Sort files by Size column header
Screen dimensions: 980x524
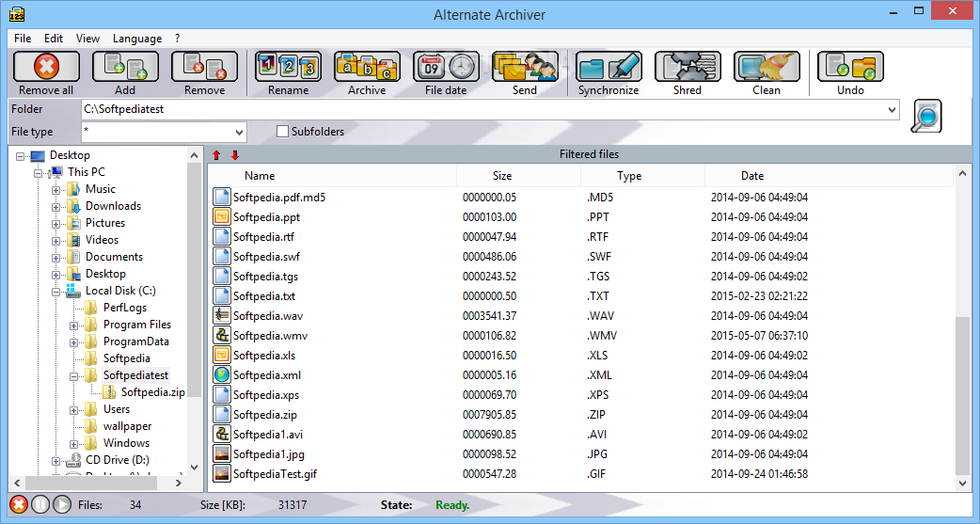[518, 176]
